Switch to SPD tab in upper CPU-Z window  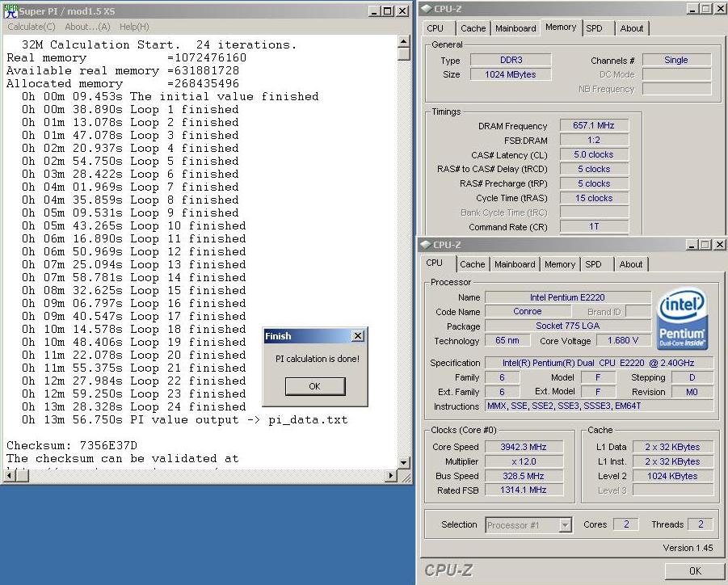tap(594, 28)
